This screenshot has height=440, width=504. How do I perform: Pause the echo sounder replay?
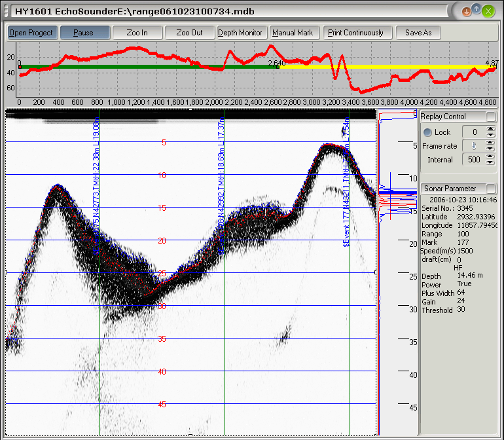point(85,33)
